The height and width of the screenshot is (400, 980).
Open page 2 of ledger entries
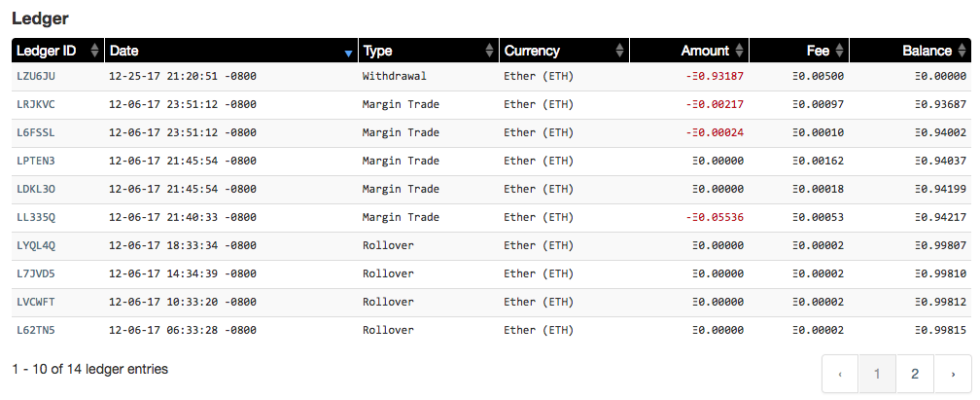pos(915,374)
